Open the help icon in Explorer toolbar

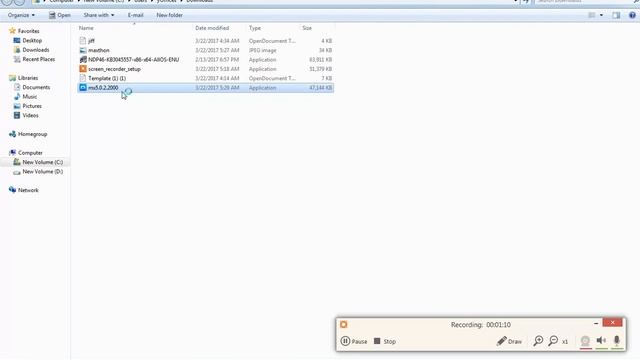tap(632, 15)
